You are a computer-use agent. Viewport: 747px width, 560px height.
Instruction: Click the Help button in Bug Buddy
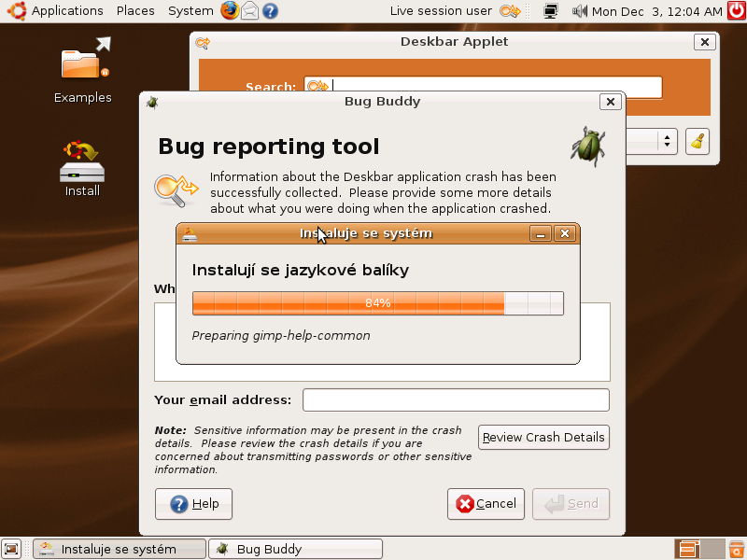193,504
